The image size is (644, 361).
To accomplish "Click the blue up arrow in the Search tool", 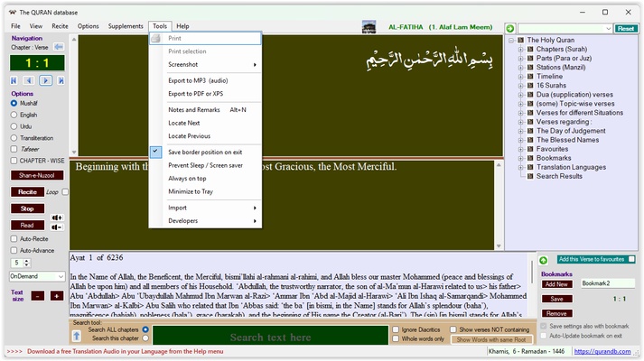I will coord(77,336).
